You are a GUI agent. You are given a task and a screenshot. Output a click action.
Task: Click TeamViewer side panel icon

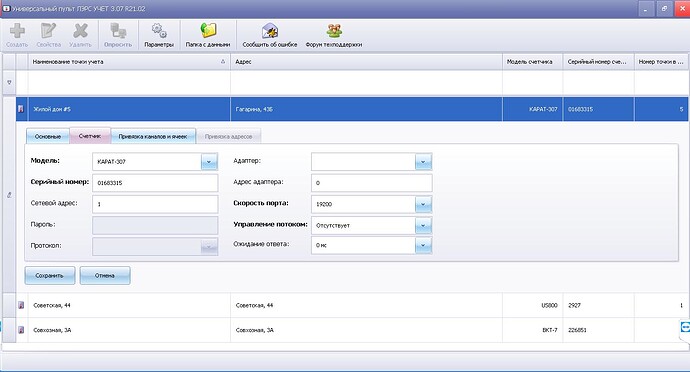pos(685,327)
